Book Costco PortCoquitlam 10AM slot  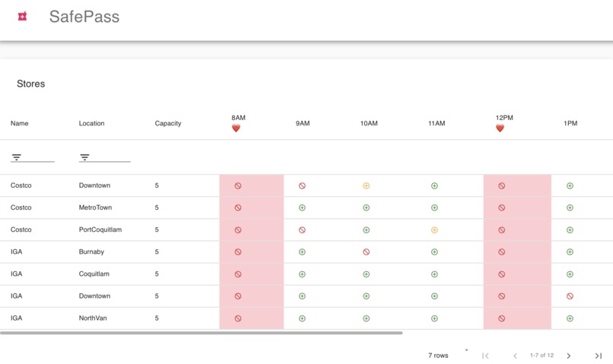tap(367, 230)
